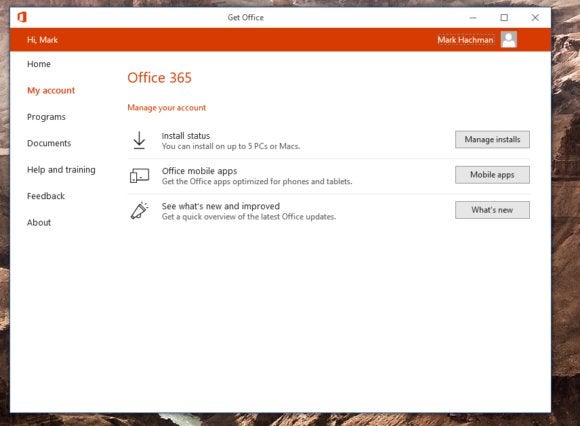Viewport: 580px width, 426px height.
Task: Click 'Get the Office apps optimized for phones and tablets.'
Action: (x=257, y=181)
